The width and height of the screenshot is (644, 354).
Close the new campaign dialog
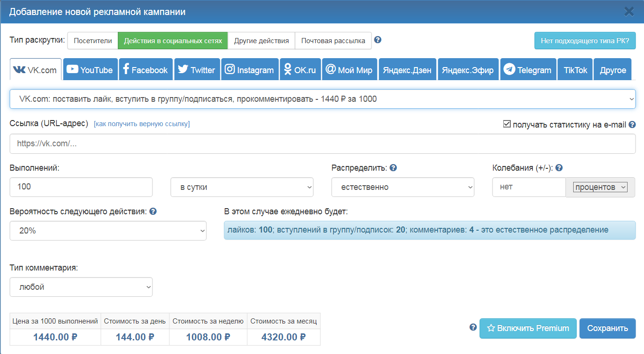629,12
